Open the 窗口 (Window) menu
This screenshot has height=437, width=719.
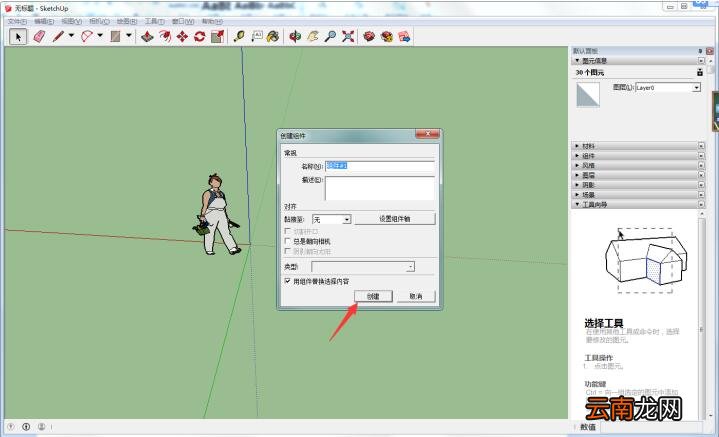(x=183, y=22)
